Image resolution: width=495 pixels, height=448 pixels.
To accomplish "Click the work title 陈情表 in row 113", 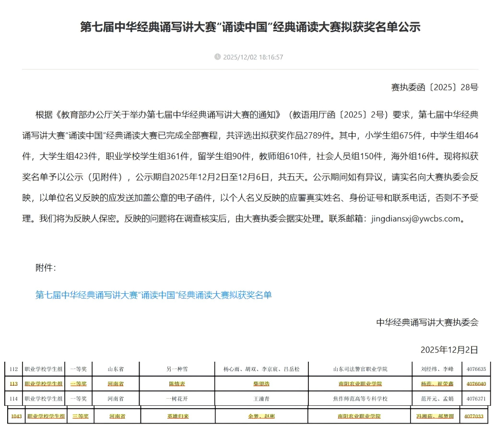I will point(177,383).
